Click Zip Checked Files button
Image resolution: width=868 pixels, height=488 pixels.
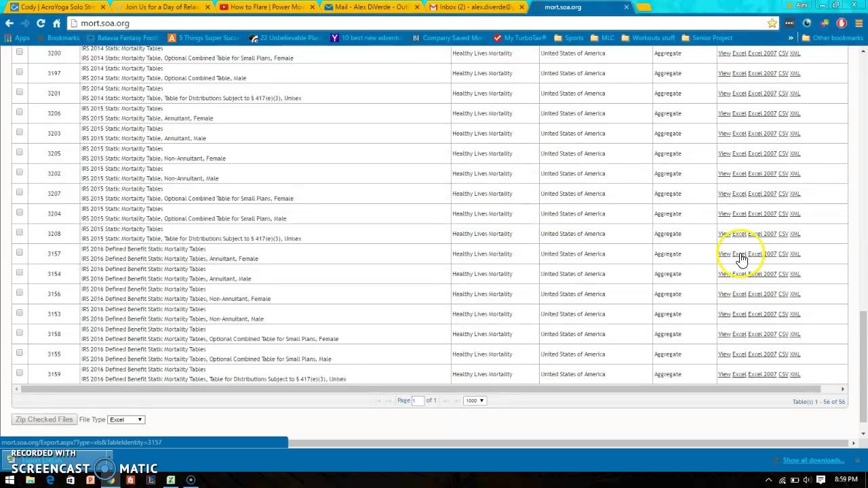point(44,420)
